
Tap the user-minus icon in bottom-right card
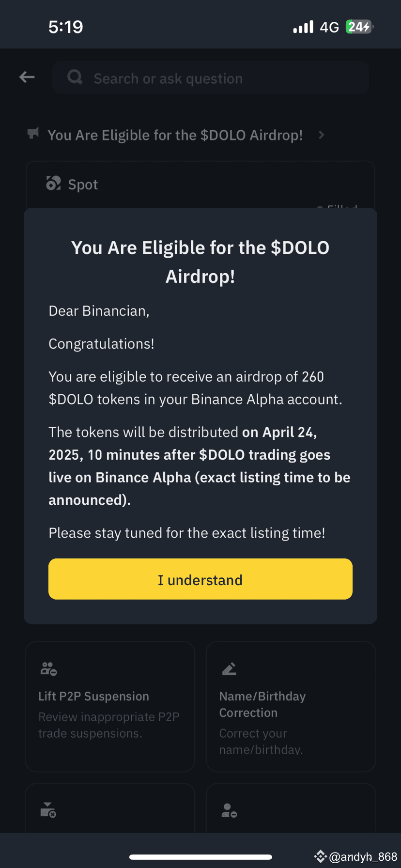(x=229, y=810)
